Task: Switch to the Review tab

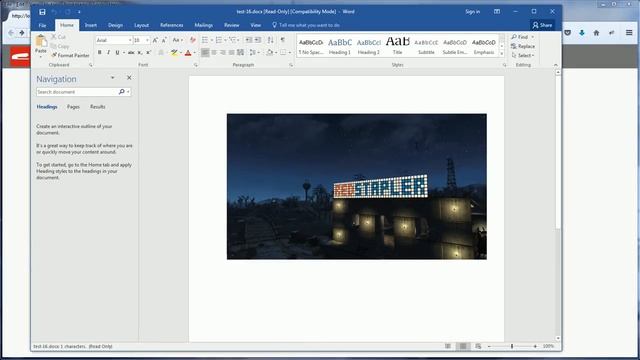Action: (x=231, y=25)
